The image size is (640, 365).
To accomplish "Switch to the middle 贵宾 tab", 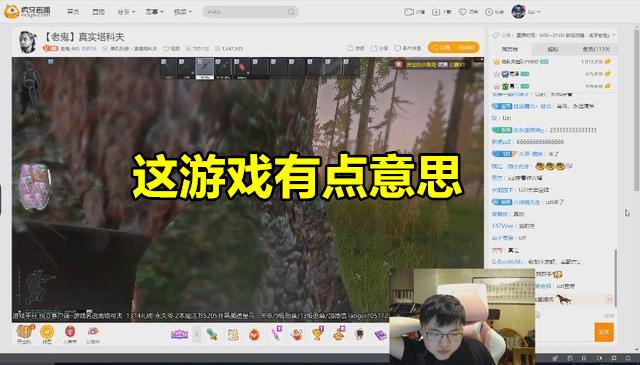I will click(x=553, y=49).
